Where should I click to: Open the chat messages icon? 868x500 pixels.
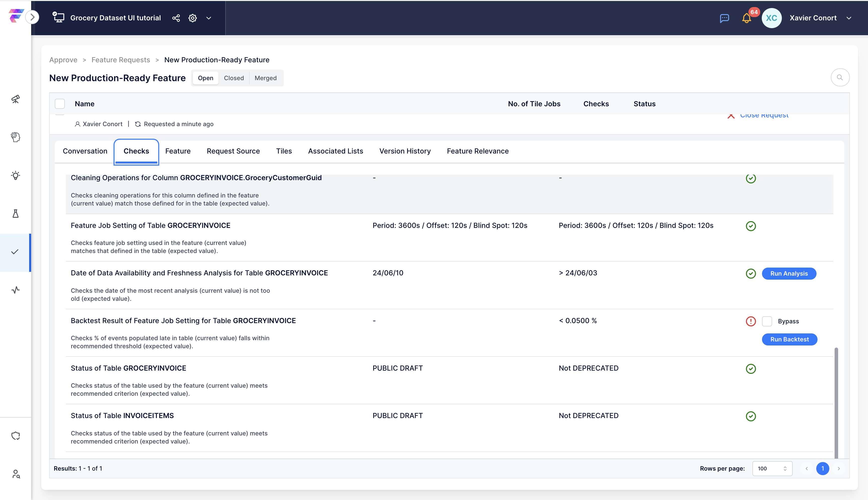tap(725, 18)
